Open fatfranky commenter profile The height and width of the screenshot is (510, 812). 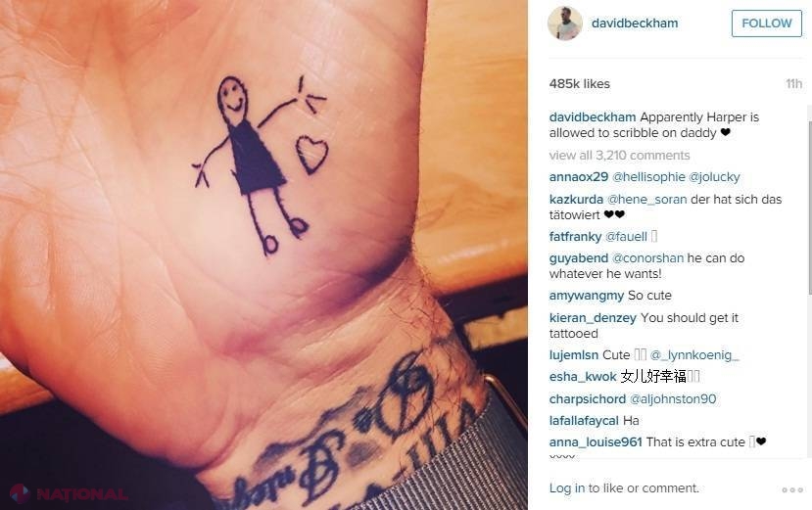tap(575, 237)
